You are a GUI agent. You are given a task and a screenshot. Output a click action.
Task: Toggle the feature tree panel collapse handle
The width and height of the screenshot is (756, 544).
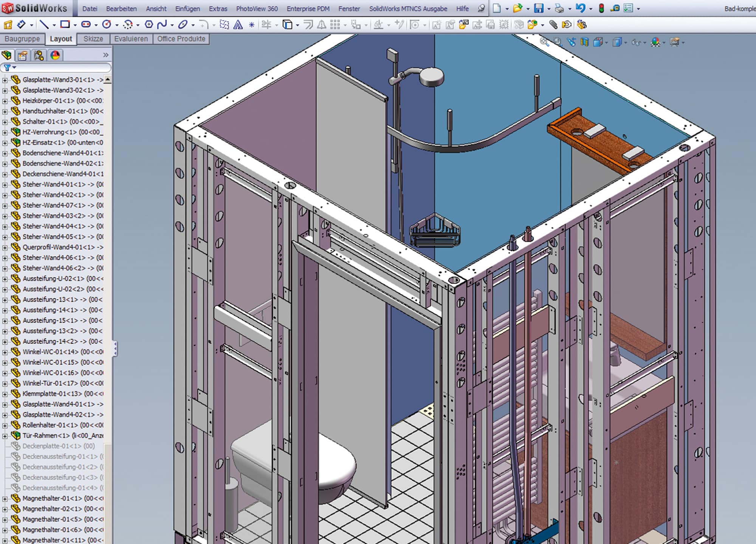tap(115, 348)
